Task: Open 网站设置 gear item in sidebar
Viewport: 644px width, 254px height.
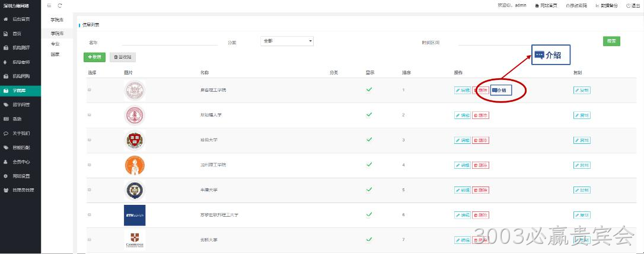Action: [21, 176]
